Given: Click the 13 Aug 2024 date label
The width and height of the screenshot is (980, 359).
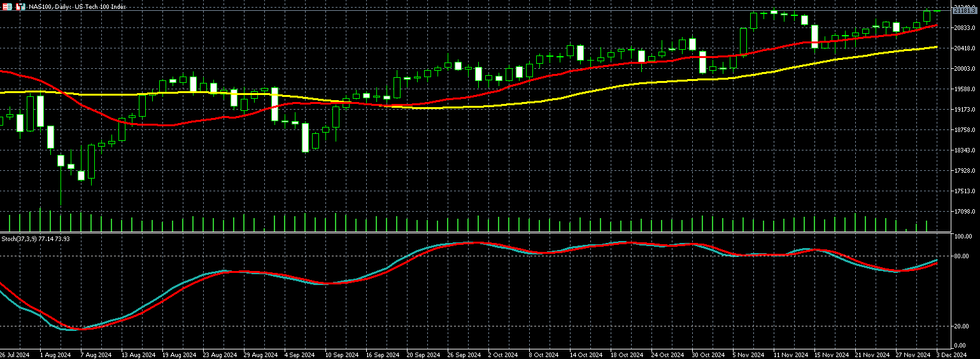Looking at the screenshot, I should point(138,355).
